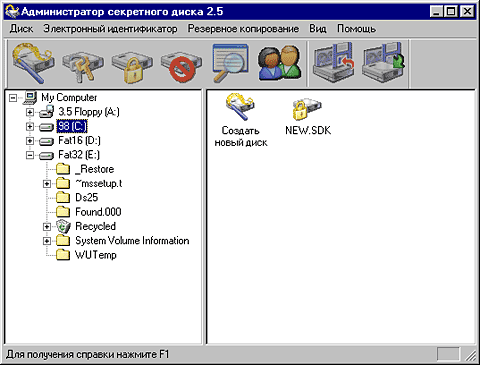Click the red prohibition disk toolbar icon

[182, 63]
